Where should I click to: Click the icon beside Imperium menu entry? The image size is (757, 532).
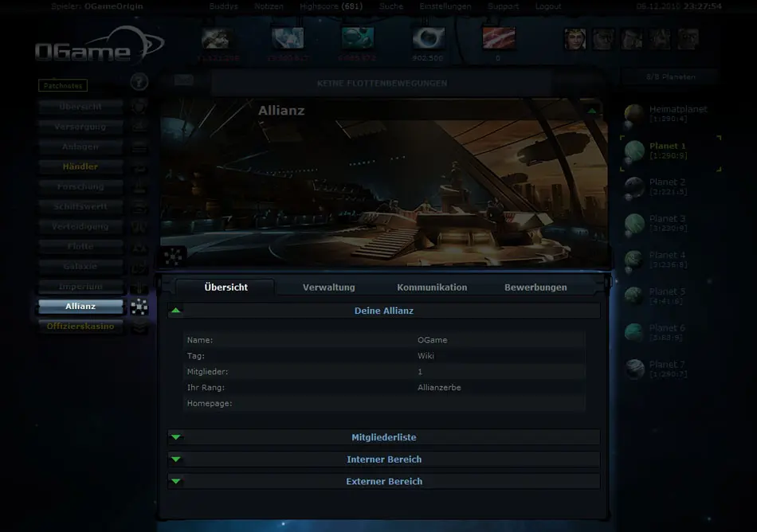(139, 287)
